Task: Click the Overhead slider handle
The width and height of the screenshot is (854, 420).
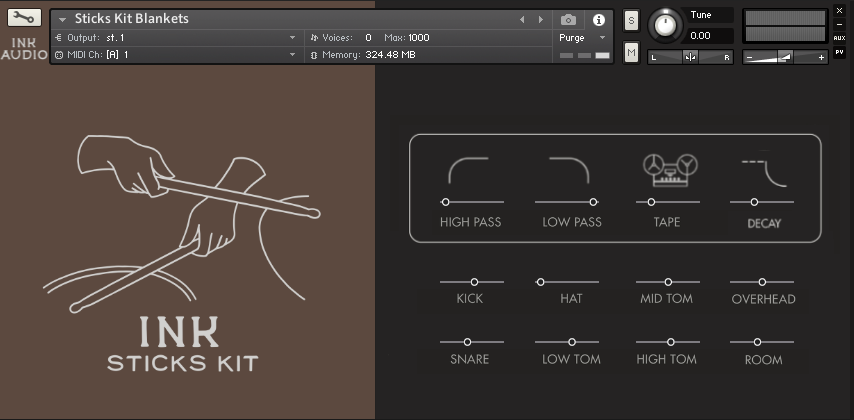Action: click(762, 282)
